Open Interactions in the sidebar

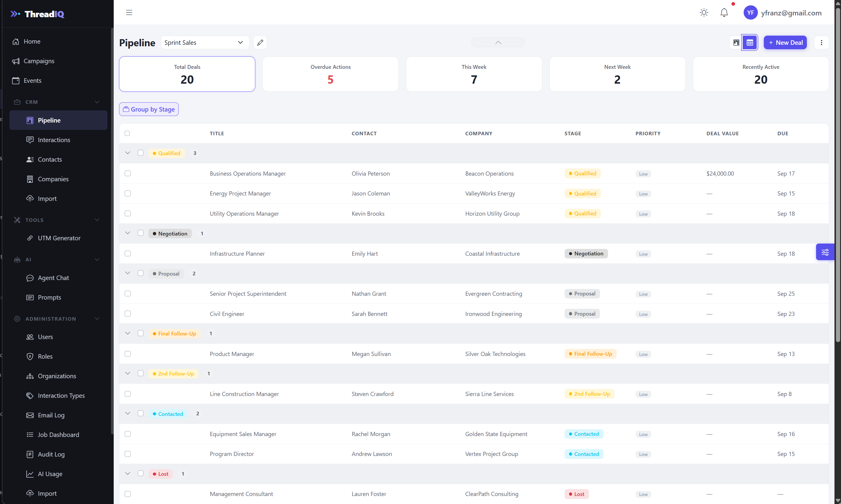click(54, 140)
